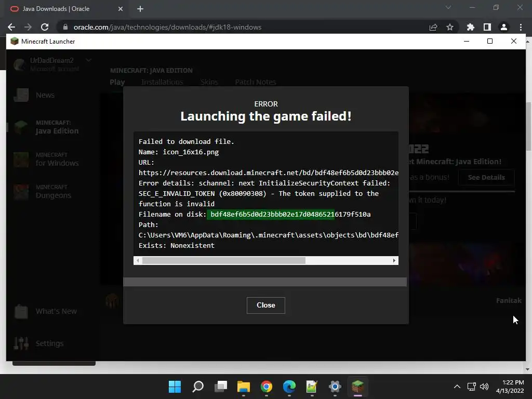Switch to the Installations tab

pos(162,82)
